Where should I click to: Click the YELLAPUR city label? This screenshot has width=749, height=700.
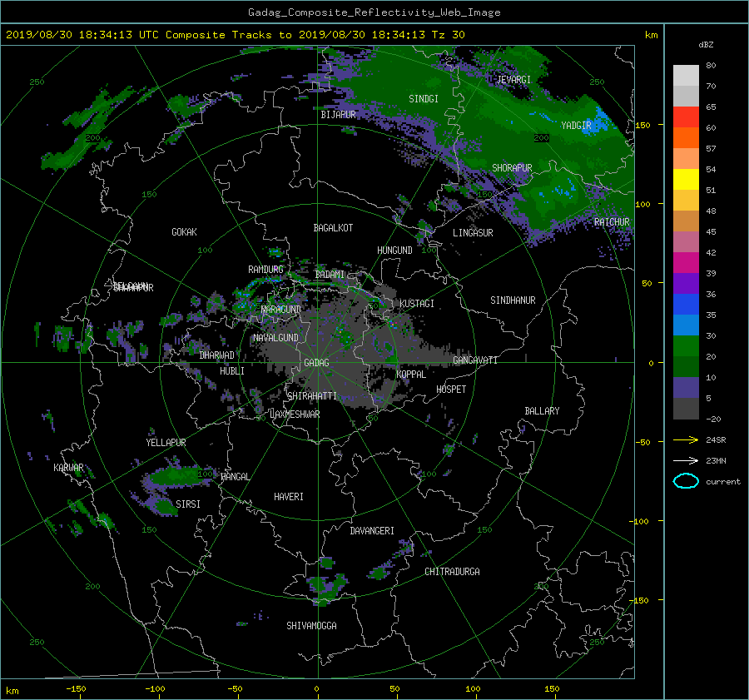[x=166, y=443]
